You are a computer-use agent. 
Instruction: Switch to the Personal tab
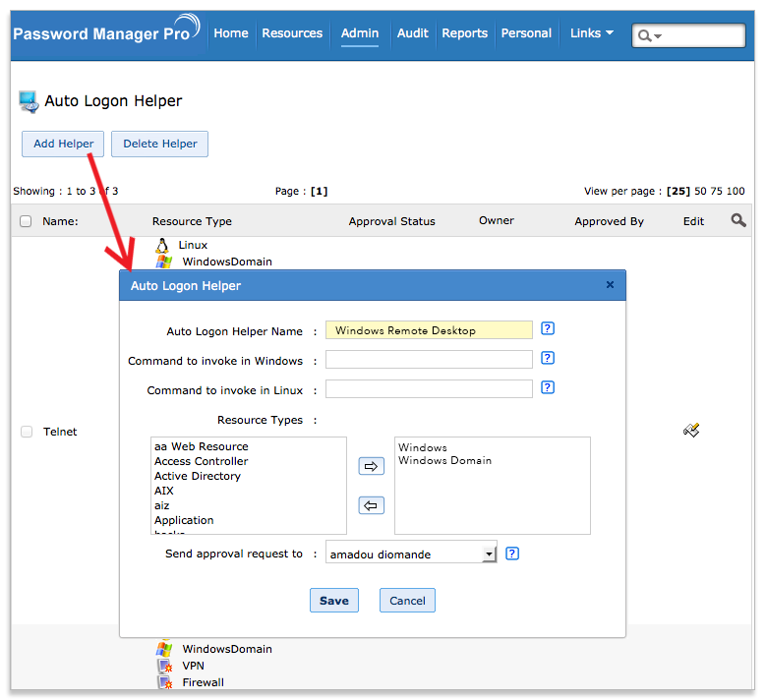point(526,33)
